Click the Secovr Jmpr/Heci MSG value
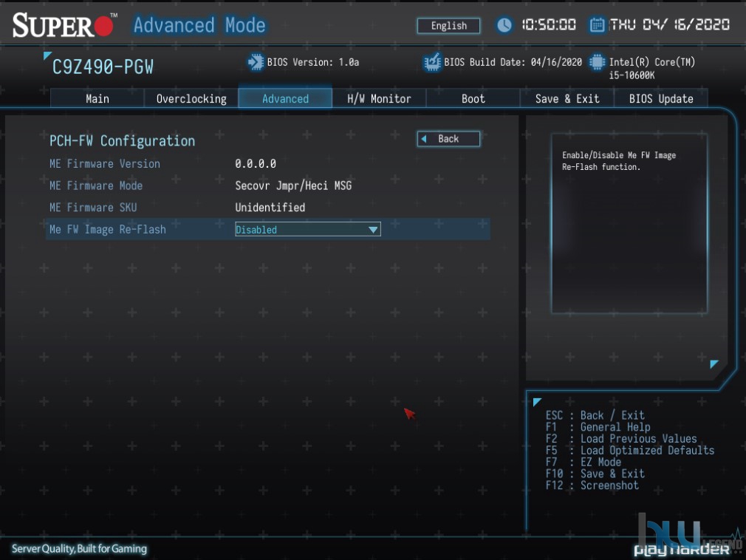Image resolution: width=746 pixels, height=560 pixels. click(x=293, y=185)
